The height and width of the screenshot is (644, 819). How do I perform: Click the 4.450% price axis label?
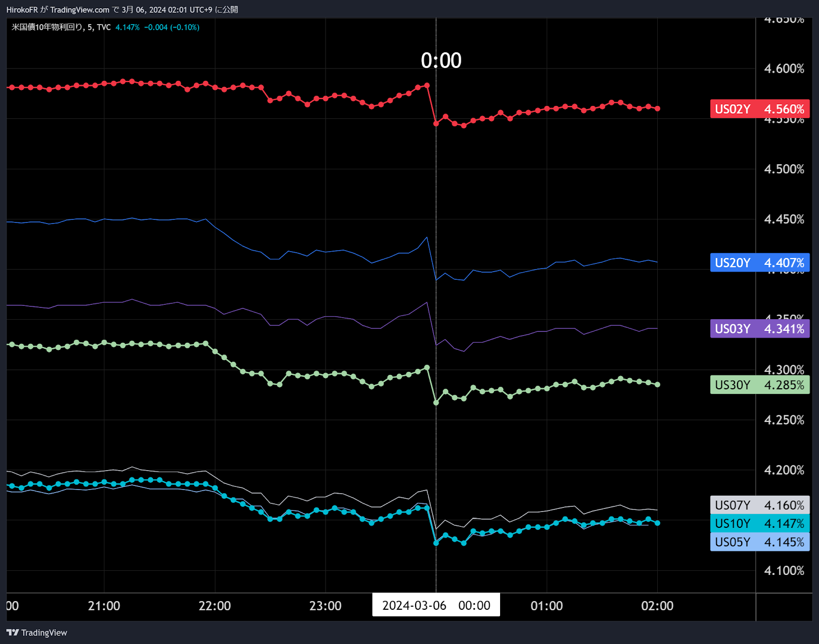tap(784, 219)
